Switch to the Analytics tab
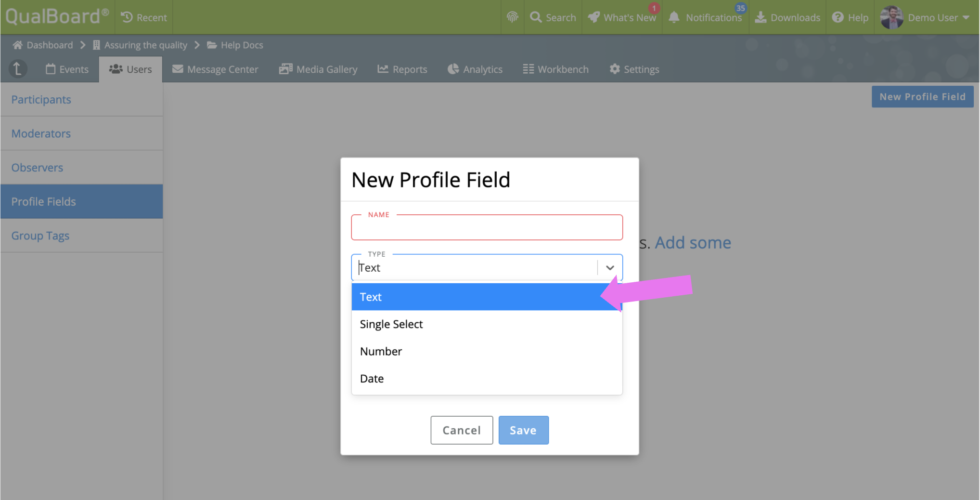The width and height of the screenshot is (980, 500). point(475,69)
